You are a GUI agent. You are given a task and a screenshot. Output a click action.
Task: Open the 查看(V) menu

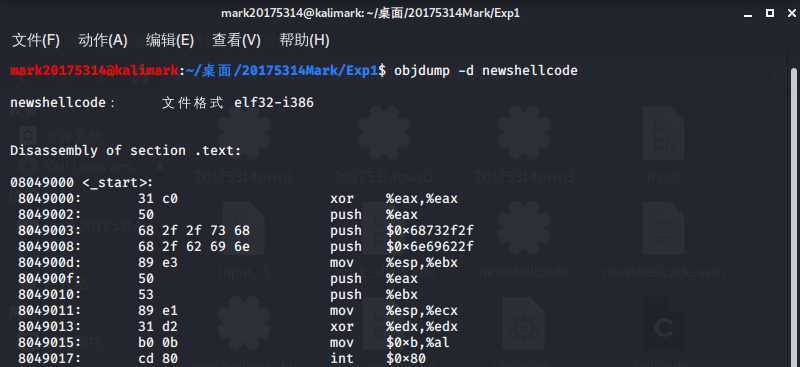tap(236, 40)
